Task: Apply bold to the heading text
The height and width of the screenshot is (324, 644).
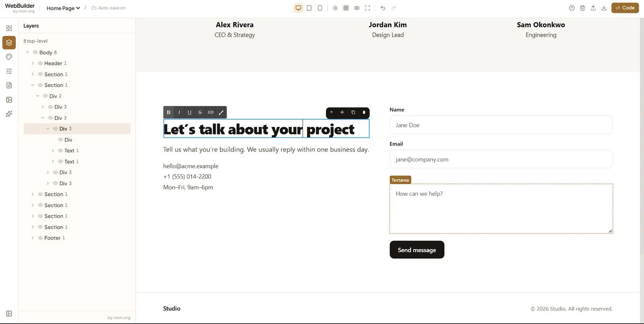Action: (x=169, y=112)
